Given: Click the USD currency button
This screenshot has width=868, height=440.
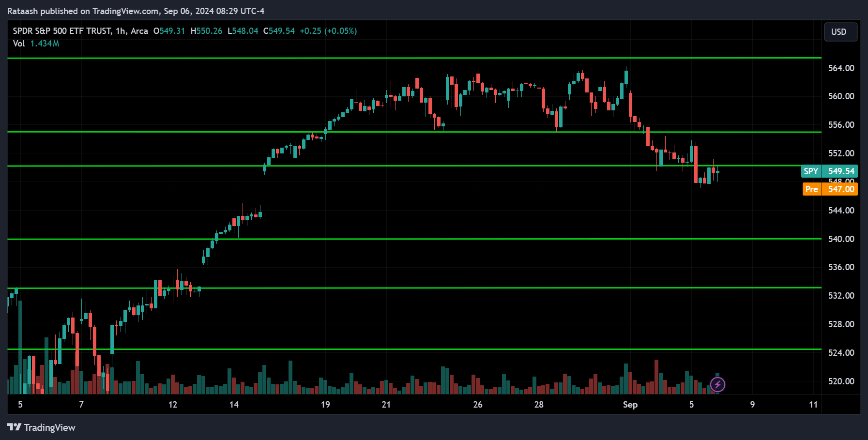Looking at the screenshot, I should click(x=840, y=32).
